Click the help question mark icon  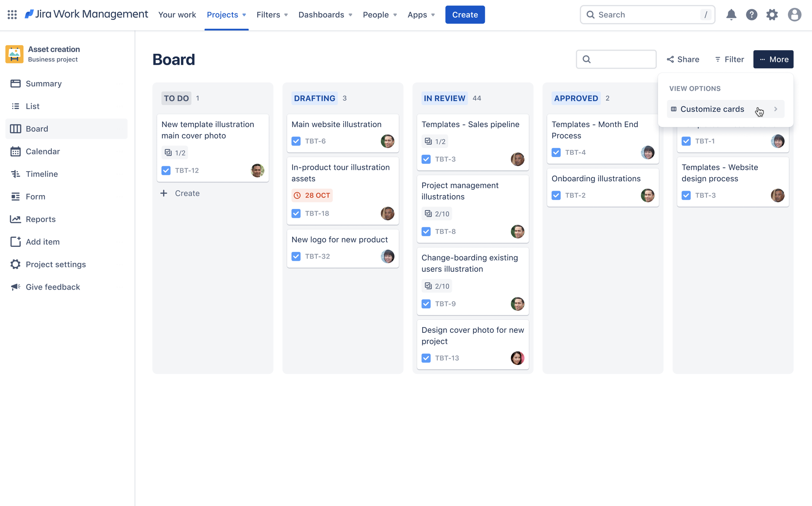(751, 15)
